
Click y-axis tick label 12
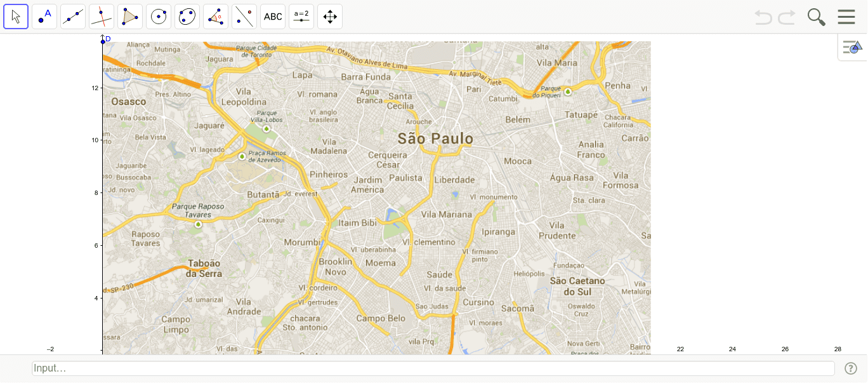[95, 88]
